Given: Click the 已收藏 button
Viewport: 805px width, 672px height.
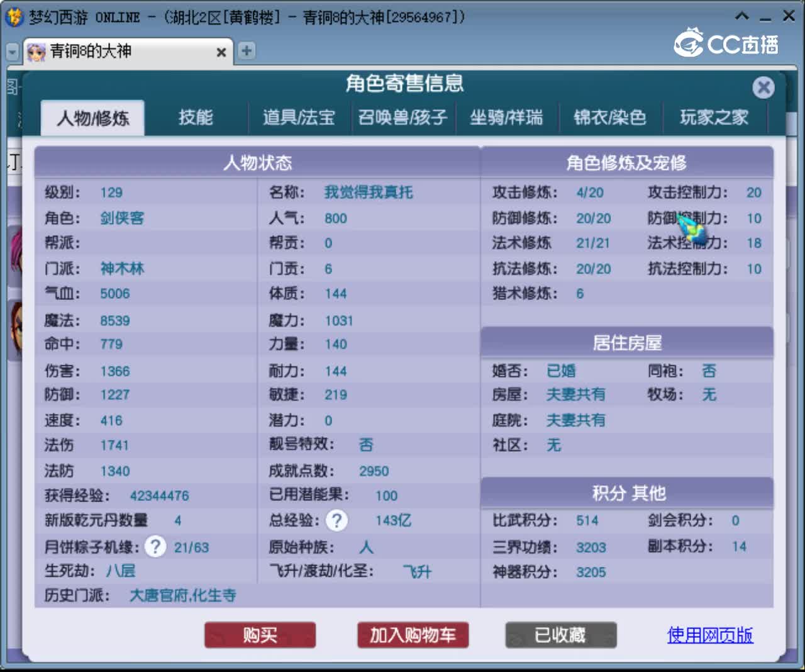Looking at the screenshot, I should pyautogui.click(x=560, y=635).
